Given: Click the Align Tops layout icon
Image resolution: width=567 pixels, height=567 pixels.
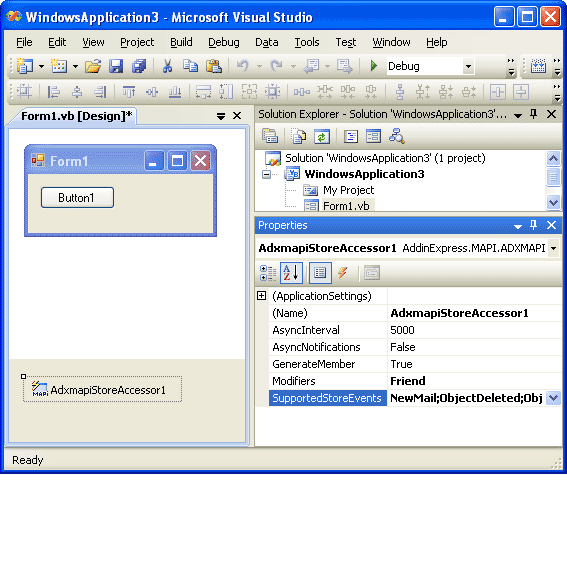Looking at the screenshot, I should point(129,92).
